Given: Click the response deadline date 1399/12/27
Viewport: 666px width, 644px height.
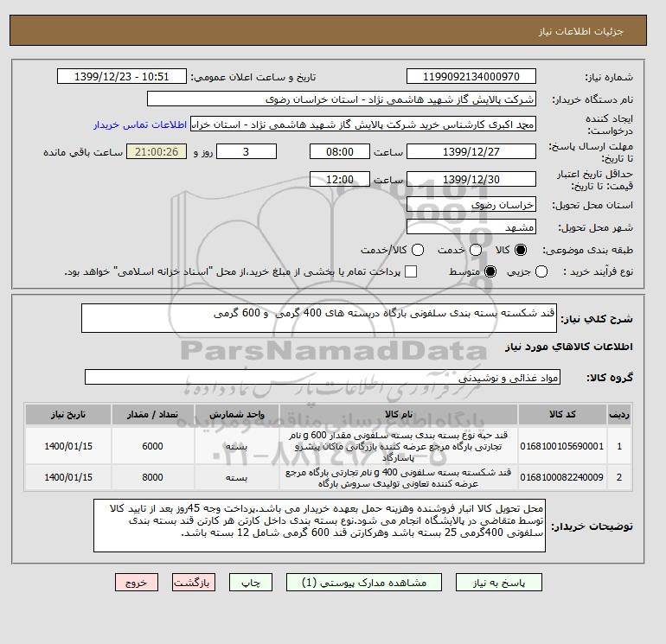Looking at the screenshot, I should tap(471, 151).
